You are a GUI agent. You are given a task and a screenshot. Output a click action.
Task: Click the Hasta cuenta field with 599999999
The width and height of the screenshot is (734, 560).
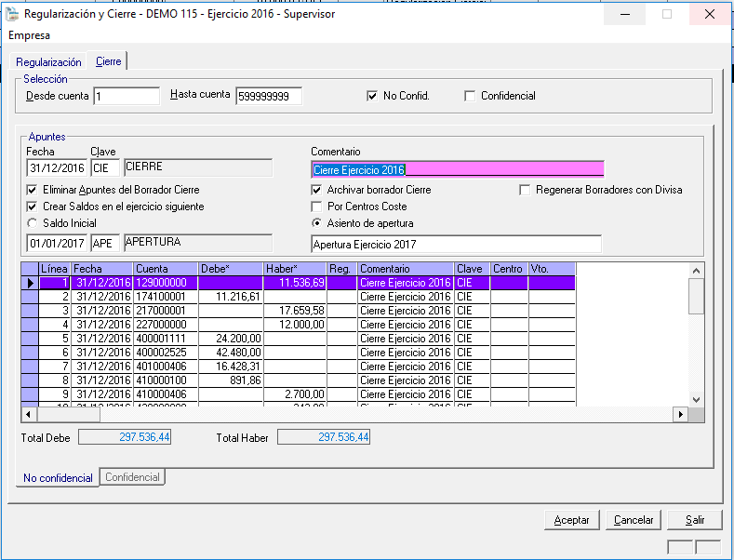click(x=269, y=96)
